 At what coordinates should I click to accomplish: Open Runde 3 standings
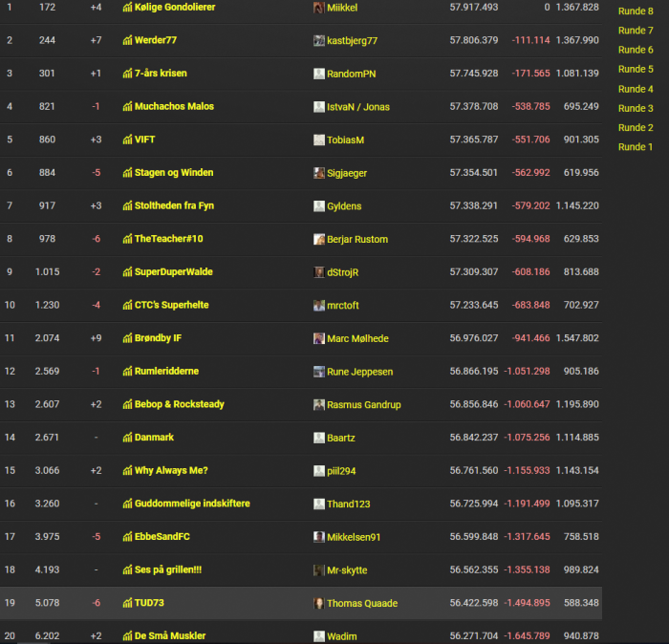click(636, 108)
